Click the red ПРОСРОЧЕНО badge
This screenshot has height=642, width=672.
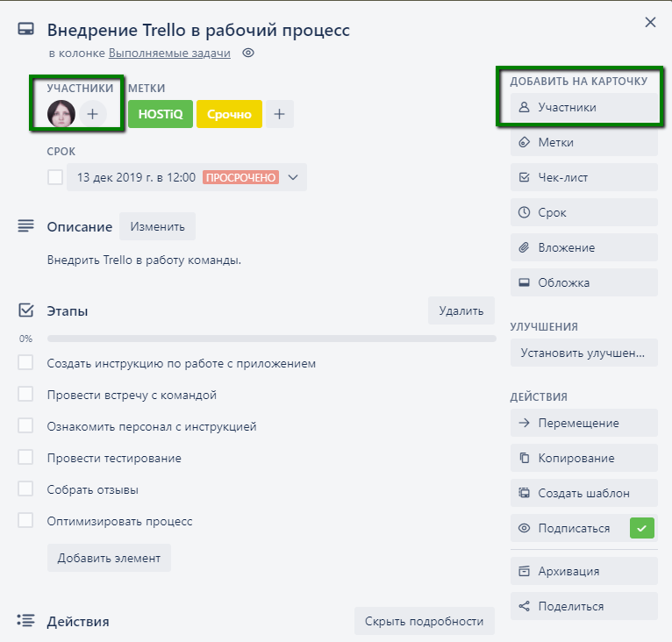pyautogui.click(x=241, y=177)
